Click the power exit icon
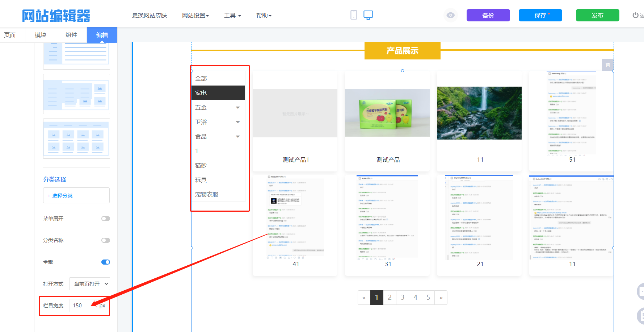Screen dimensions: 644x332 pos(635,15)
